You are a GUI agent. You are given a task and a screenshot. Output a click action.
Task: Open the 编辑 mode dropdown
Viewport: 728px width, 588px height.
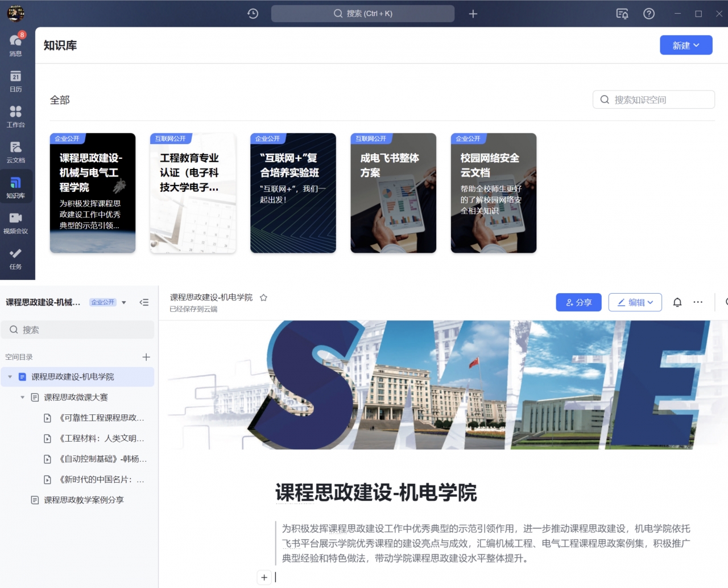point(635,302)
